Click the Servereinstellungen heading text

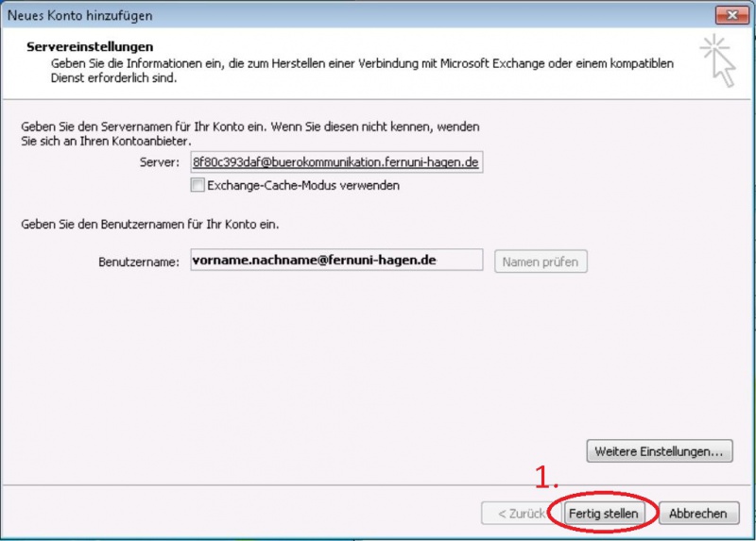90,46
